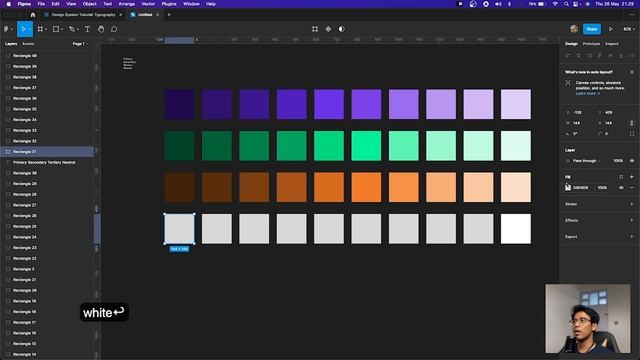Add a Stroke with plus
640x360 pixels.
click(x=632, y=204)
